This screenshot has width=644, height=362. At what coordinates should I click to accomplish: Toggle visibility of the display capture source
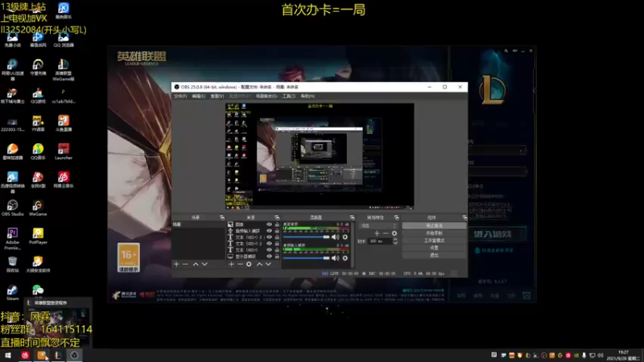(x=270, y=256)
